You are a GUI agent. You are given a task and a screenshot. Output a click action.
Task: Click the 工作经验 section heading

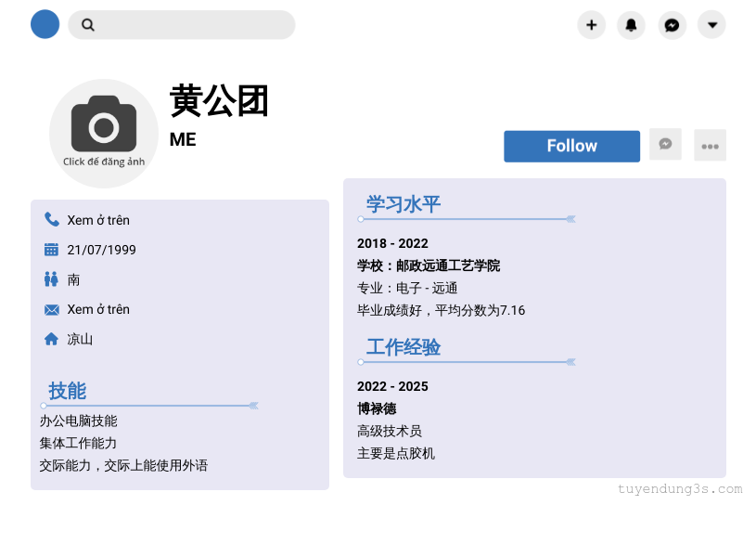pos(403,347)
